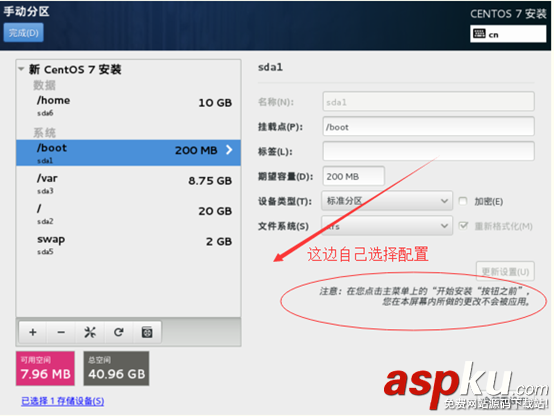Collapse the 新 CentOS 7 安装 tree

pos(22,69)
